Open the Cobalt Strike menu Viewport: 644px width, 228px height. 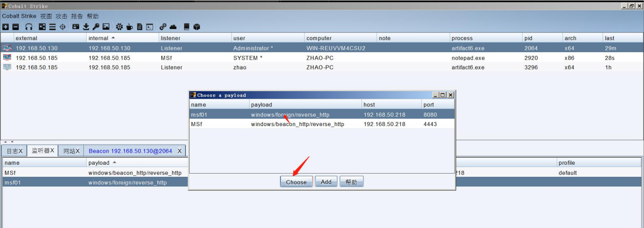tap(19, 16)
